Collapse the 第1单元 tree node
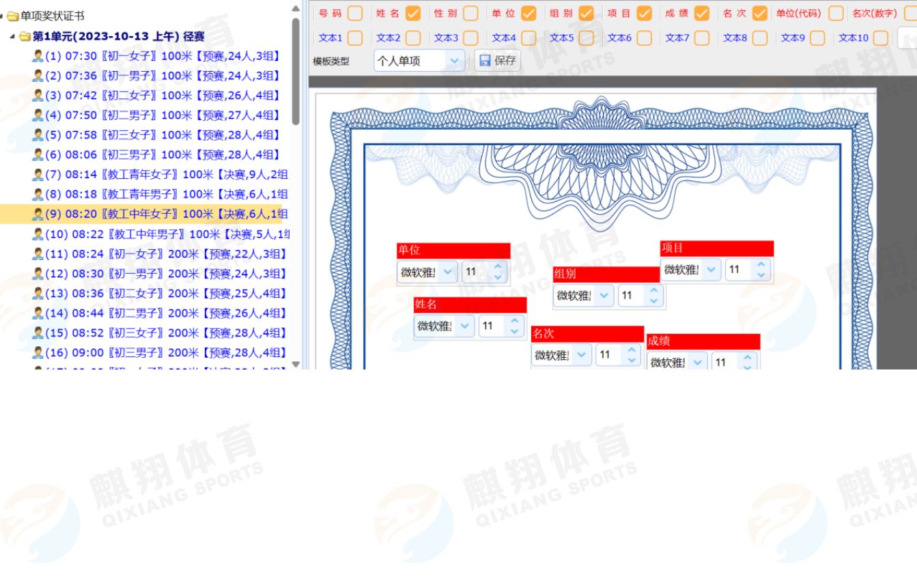The image size is (917, 588). (13, 36)
